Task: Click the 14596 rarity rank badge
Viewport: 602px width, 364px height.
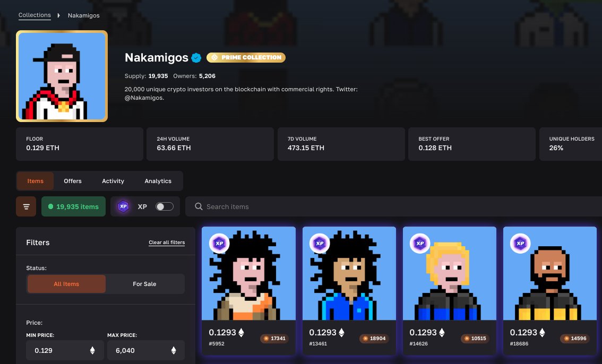Action: click(575, 339)
